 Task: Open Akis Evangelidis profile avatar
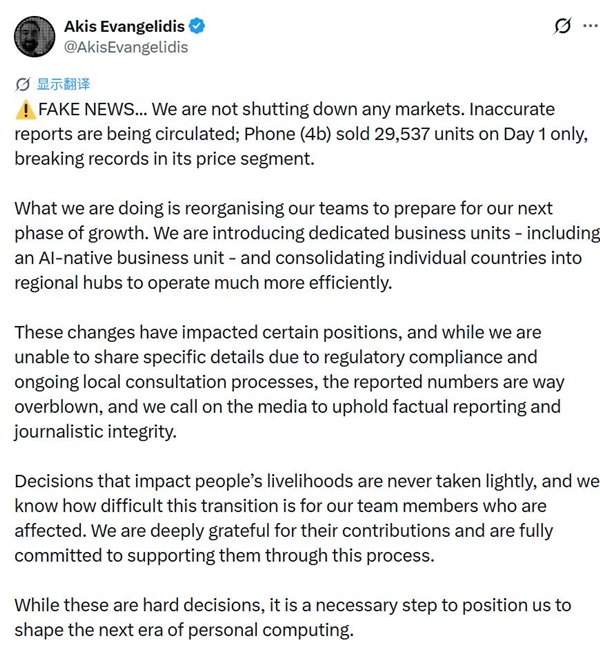[34, 36]
